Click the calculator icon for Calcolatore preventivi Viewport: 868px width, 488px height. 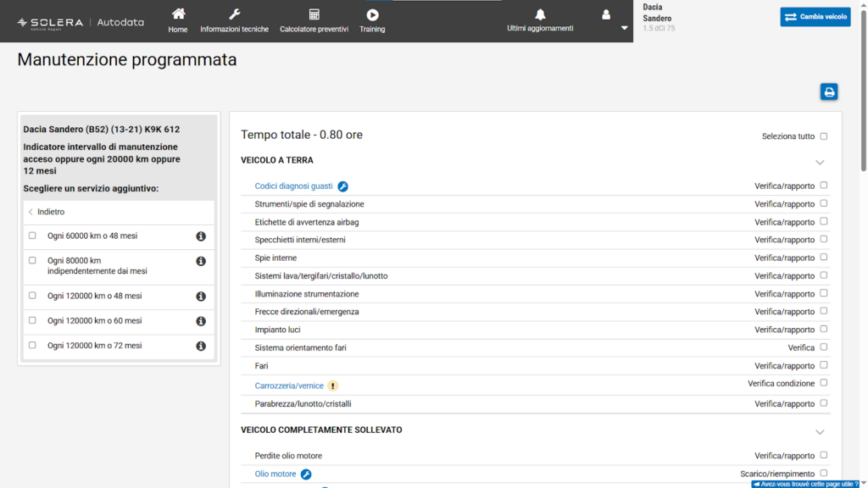pyautogui.click(x=314, y=14)
